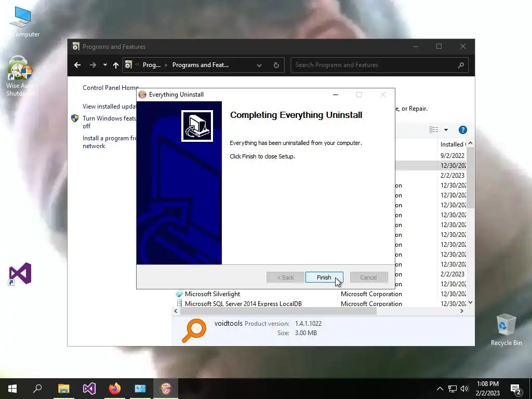Screen dimensions: 532x399
Task: Open Install a program from network
Action: click(109, 142)
